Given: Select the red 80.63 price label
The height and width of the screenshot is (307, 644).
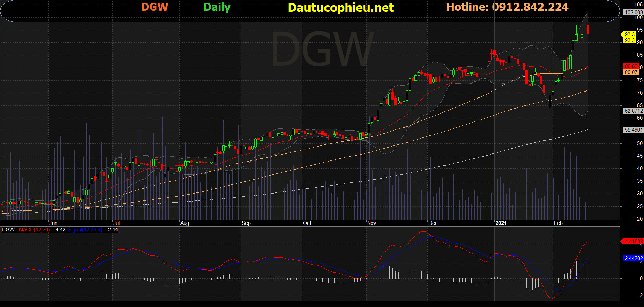Looking at the screenshot, I should 631,66.
